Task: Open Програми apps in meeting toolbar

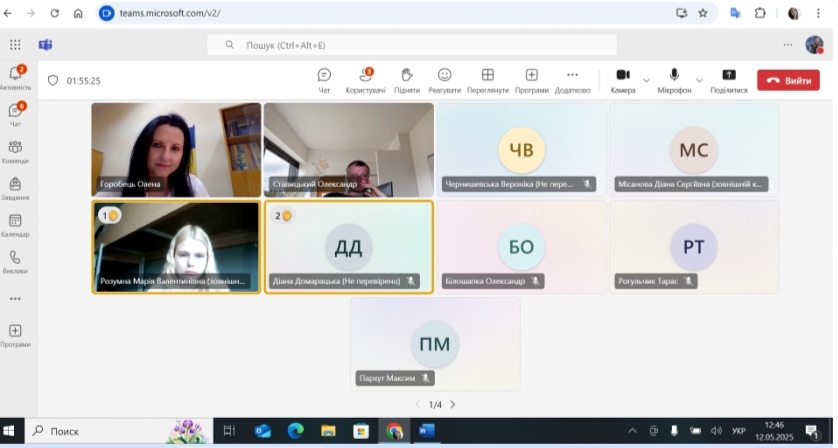Action: [x=531, y=79]
